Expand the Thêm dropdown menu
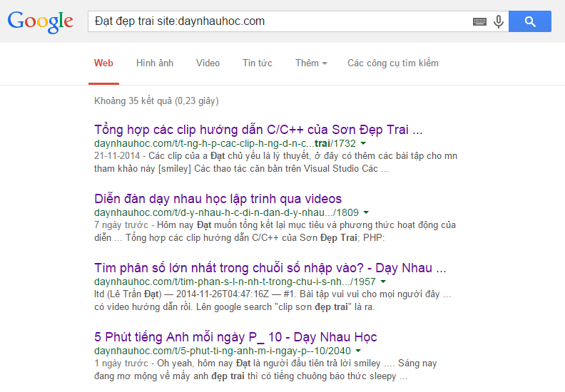Screen dimensions: 565x392 [x=311, y=63]
